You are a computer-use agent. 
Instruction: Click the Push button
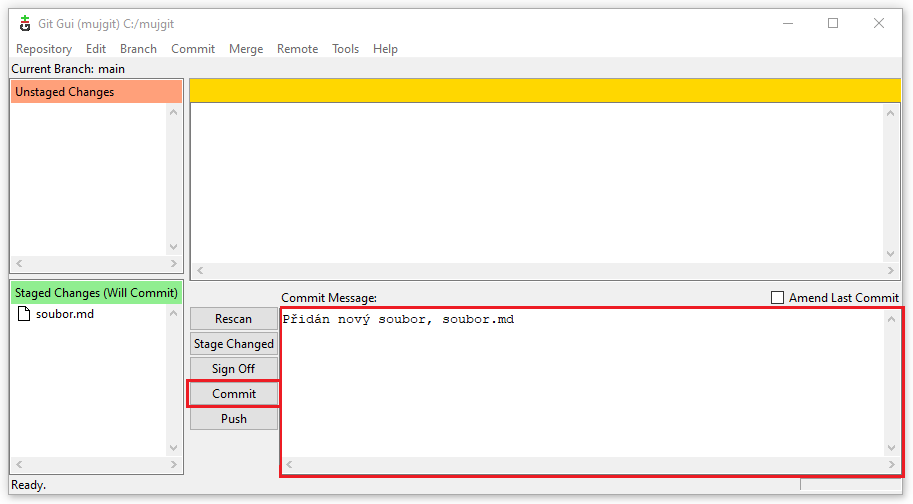[x=233, y=419]
